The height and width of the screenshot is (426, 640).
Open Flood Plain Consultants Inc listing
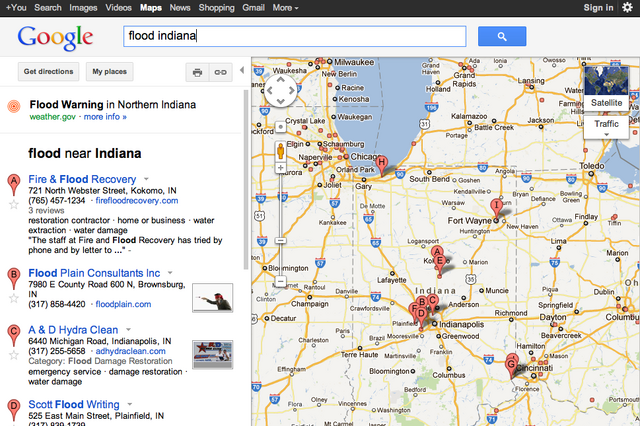point(94,273)
